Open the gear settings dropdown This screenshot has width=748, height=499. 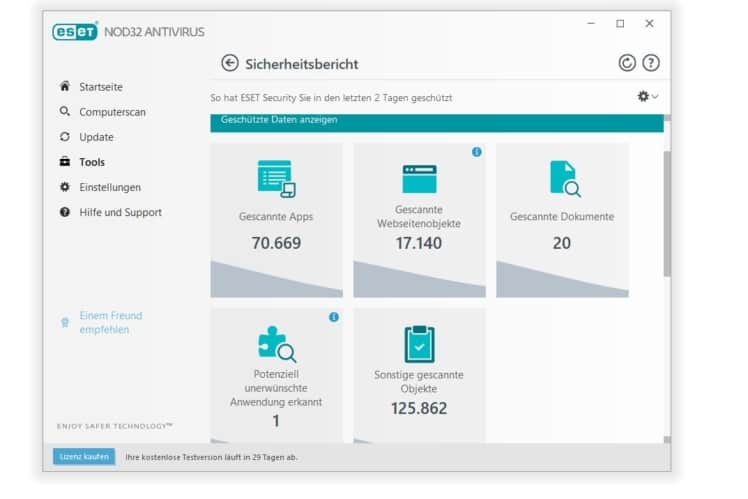(648, 96)
